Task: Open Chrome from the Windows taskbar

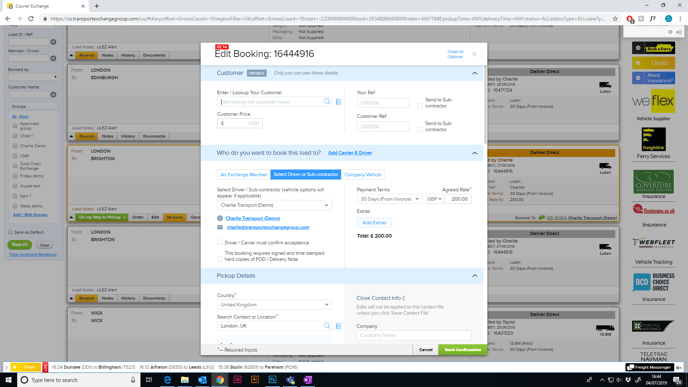Action: tap(220, 380)
